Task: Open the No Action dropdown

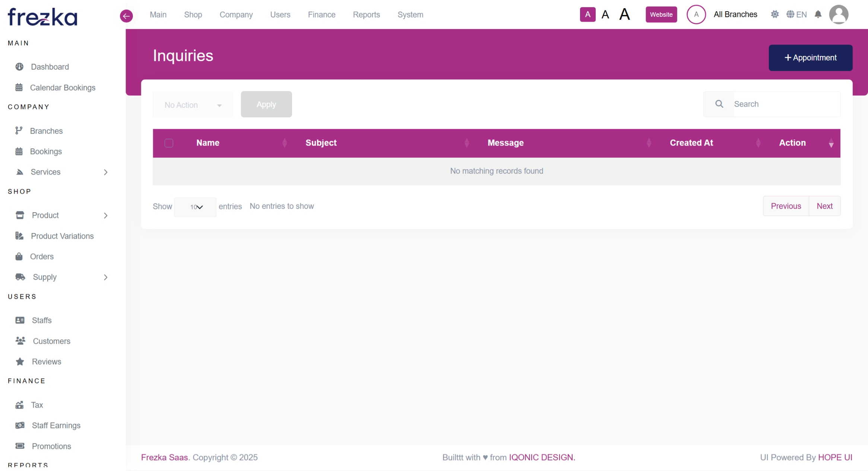Action: (x=193, y=105)
